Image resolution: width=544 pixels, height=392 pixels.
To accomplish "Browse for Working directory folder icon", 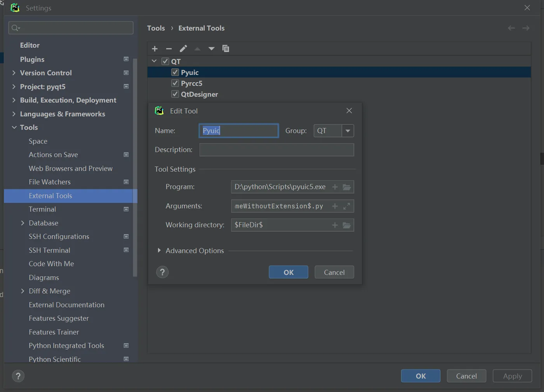I will click(347, 225).
